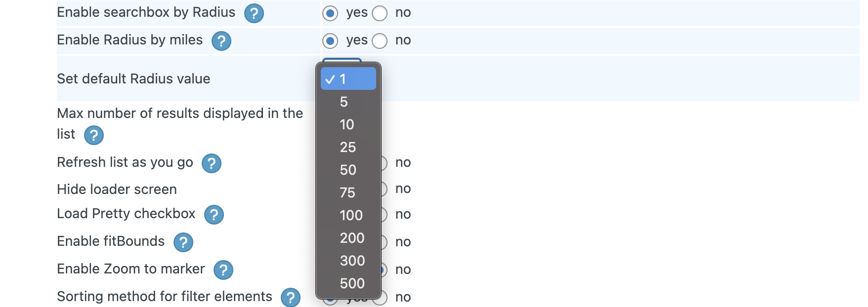Screen dimensions: 868x307
Task: Click the 10 radius option
Action: [347, 124]
